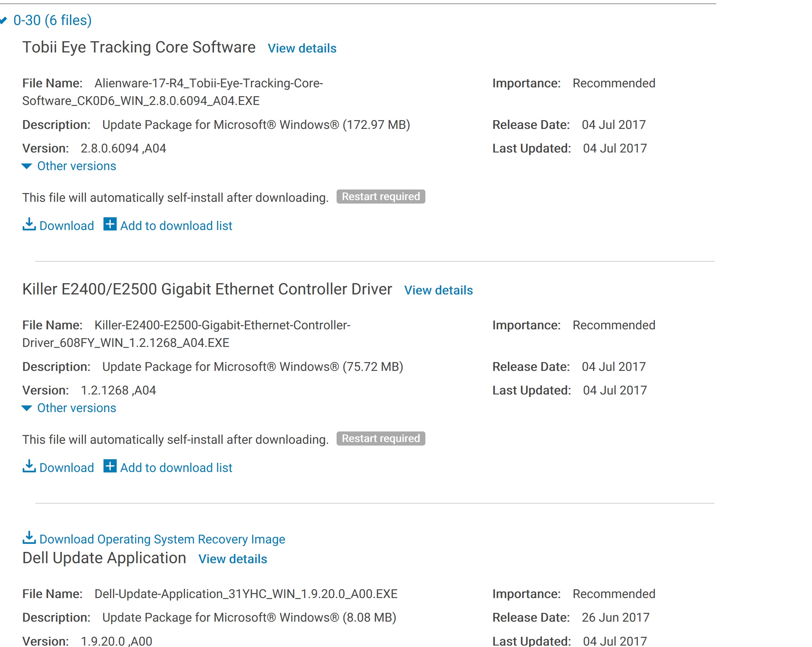This screenshot has width=812, height=647.
Task: Click version 1.9.20.0 ,A00 value
Action: (x=116, y=641)
